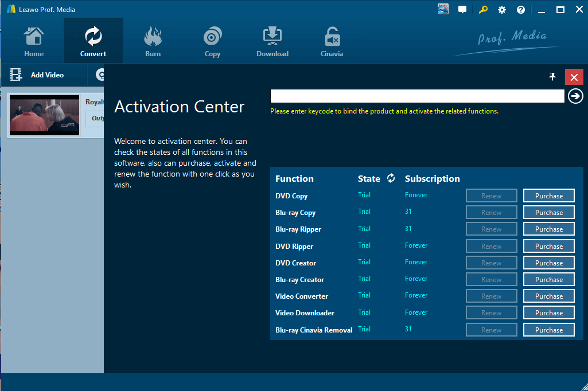
Task: Open the help question mark icon
Action: (x=521, y=10)
